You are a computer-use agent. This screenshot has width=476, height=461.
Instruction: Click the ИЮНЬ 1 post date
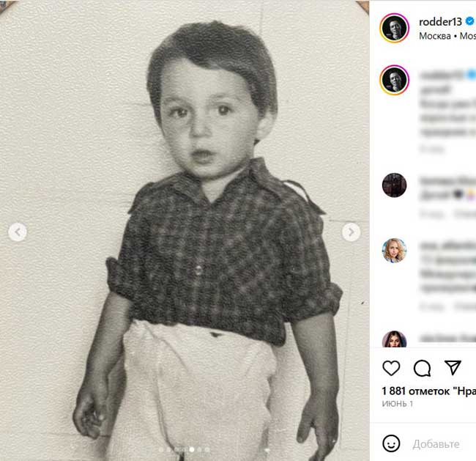(x=398, y=404)
